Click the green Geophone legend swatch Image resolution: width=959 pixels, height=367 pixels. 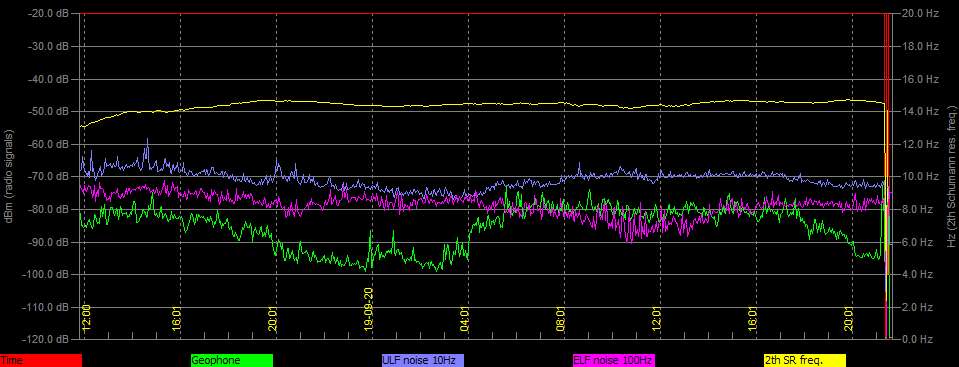pos(232,361)
